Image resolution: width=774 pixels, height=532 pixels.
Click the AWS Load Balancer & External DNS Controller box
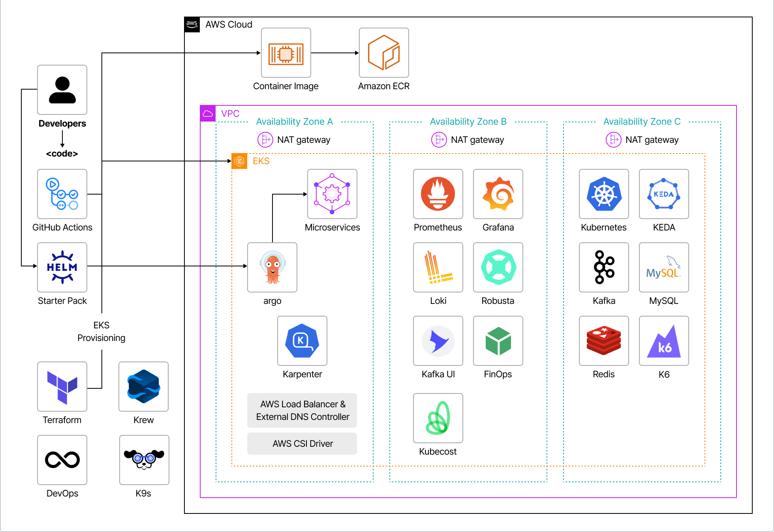click(302, 410)
